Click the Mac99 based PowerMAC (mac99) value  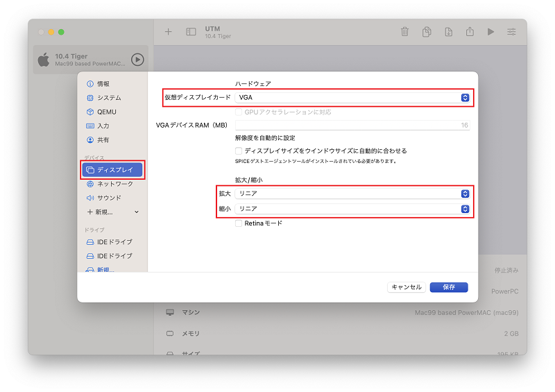click(x=466, y=313)
